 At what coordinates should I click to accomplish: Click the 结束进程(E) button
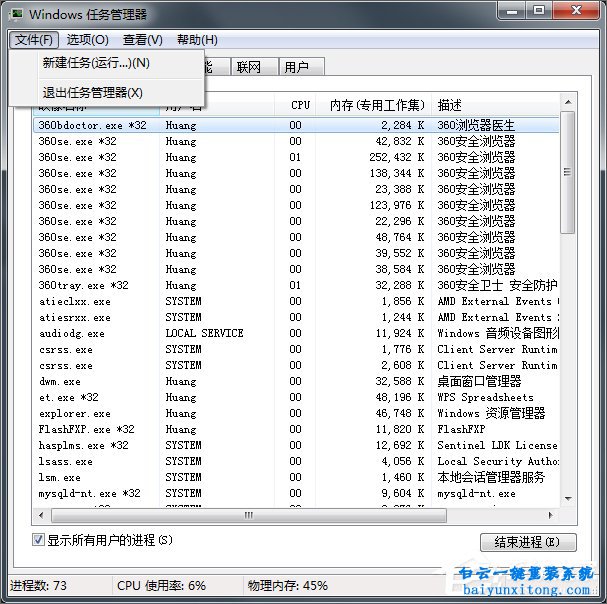coord(528,542)
